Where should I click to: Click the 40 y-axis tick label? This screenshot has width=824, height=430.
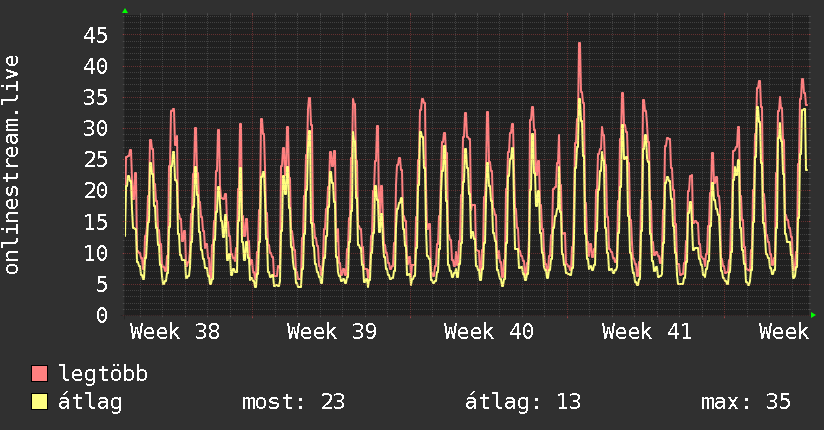pyautogui.click(x=96, y=67)
